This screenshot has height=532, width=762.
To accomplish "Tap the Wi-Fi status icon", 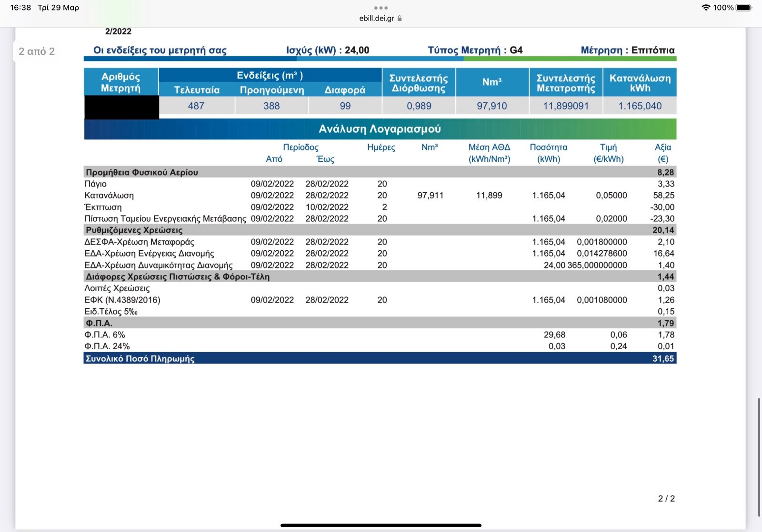I will (706, 8).
